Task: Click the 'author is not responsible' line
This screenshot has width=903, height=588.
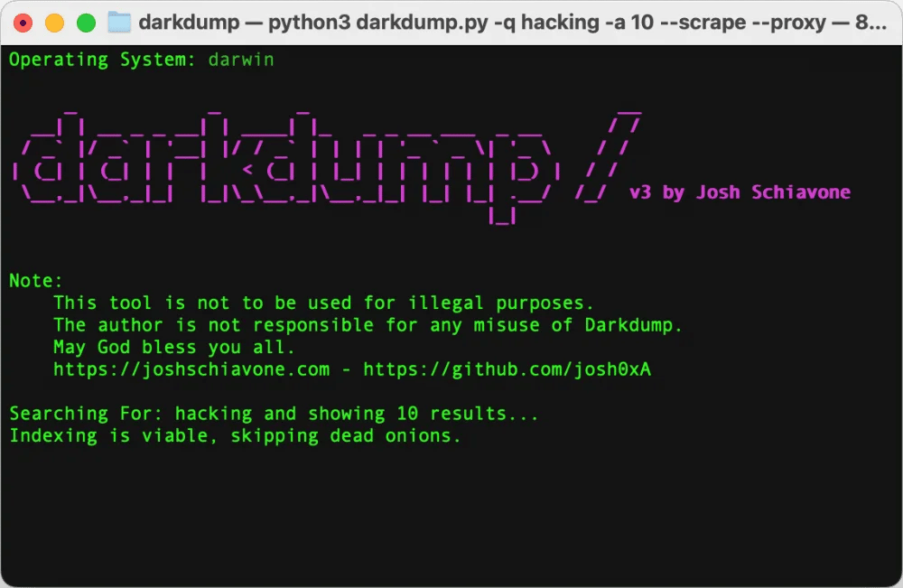Action: [x=368, y=325]
